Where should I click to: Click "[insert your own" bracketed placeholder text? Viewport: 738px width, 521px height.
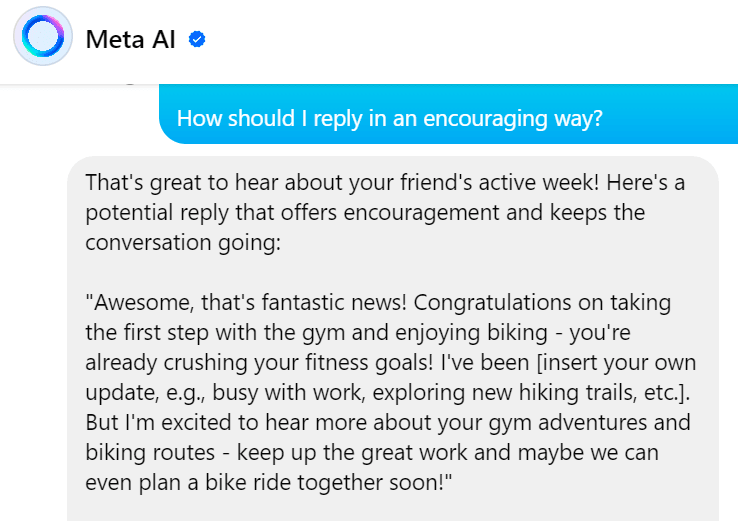[x=623, y=362]
